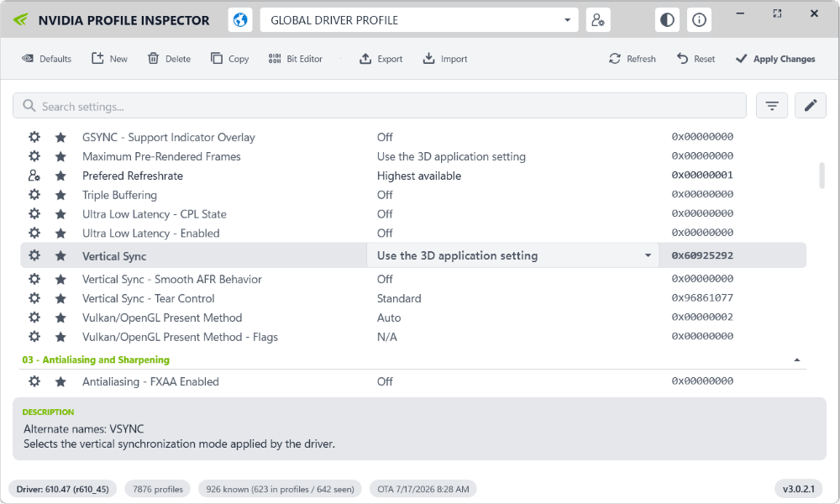
Task: Click gear icon for Ultra Low Latency CPL State
Action: pyautogui.click(x=34, y=214)
